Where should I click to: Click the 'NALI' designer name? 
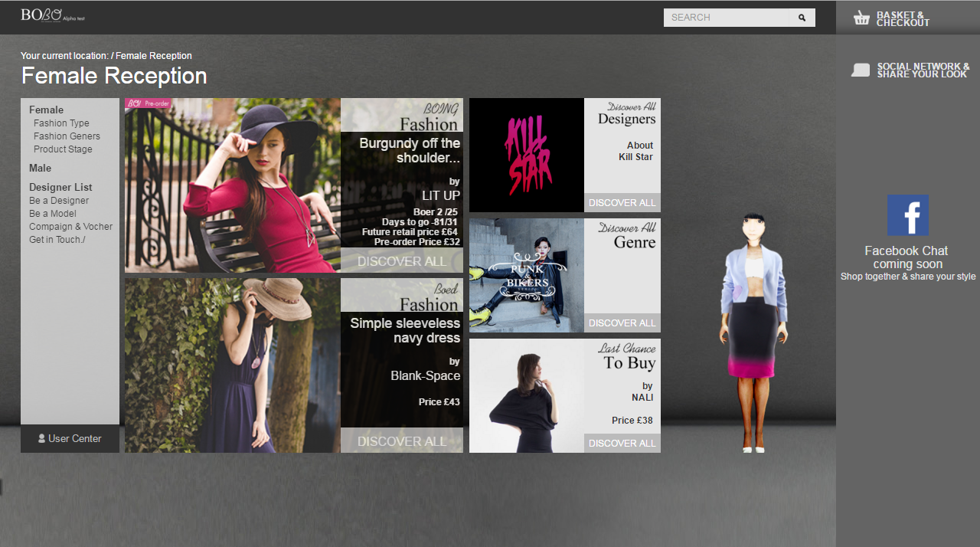click(642, 398)
